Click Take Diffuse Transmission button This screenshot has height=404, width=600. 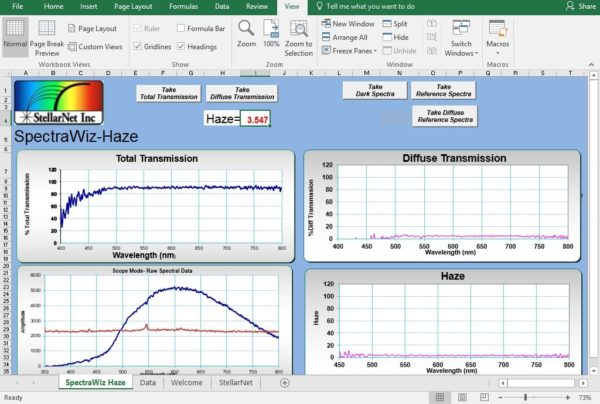[242, 93]
